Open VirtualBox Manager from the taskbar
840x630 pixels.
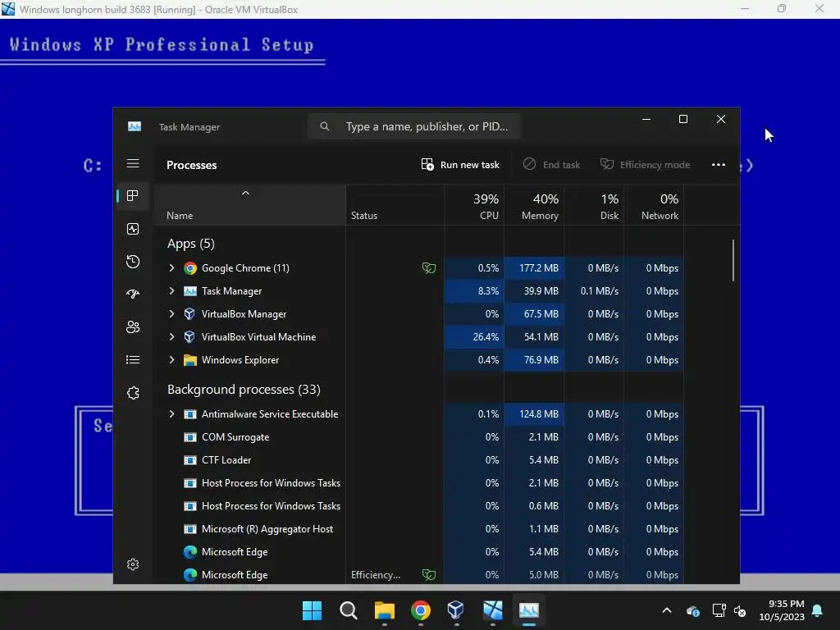coord(456,610)
